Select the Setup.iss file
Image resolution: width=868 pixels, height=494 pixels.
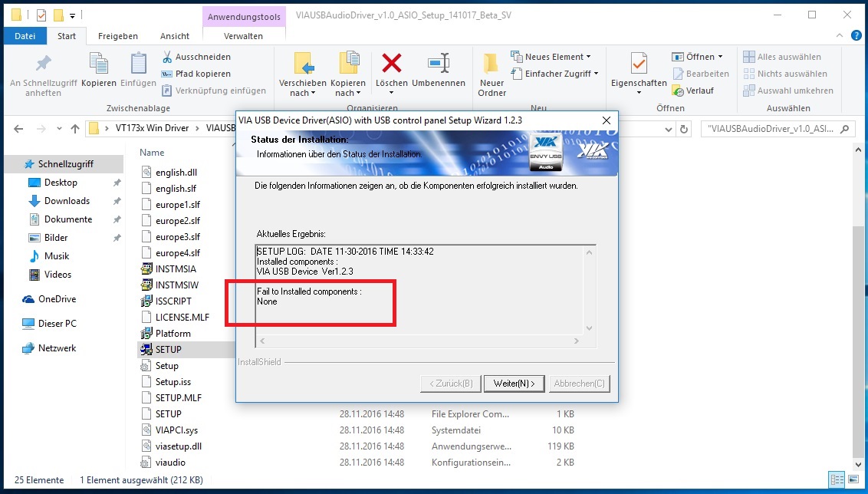click(173, 381)
